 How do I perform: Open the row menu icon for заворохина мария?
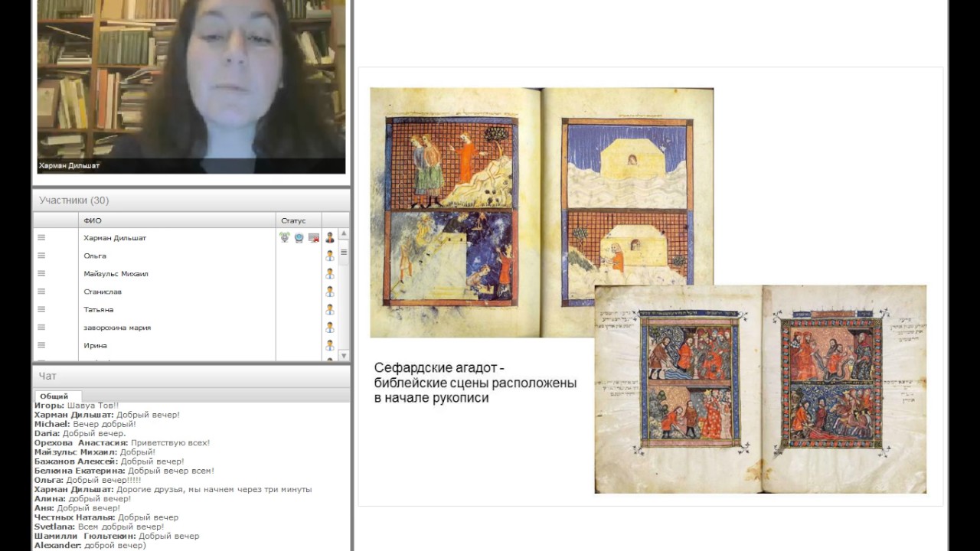[x=41, y=328]
